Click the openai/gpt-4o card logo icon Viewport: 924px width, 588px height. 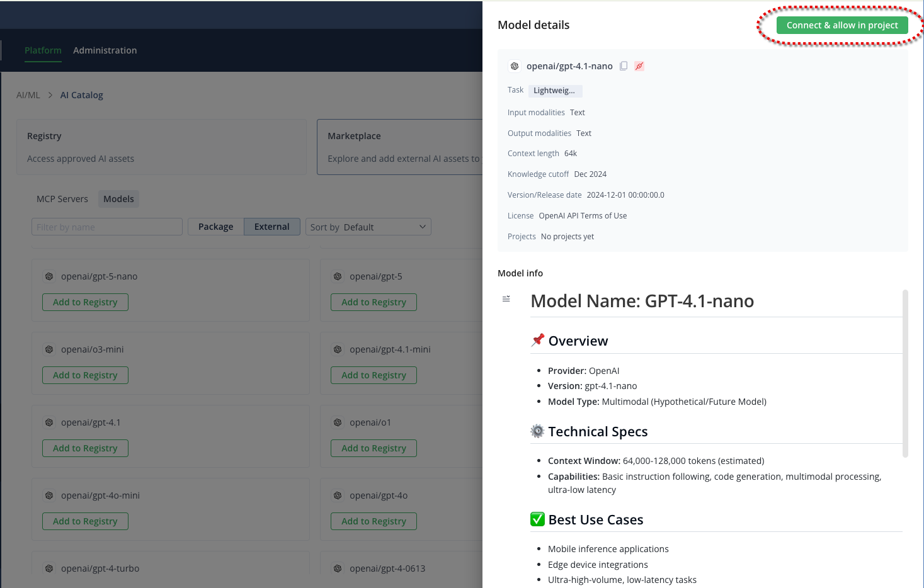click(x=338, y=495)
